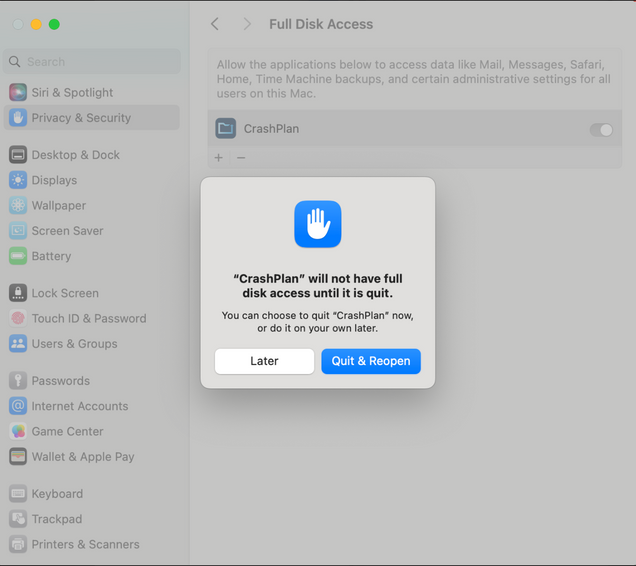The width and height of the screenshot is (636, 566).
Task: Click the Displays sun icon
Action: 18,180
